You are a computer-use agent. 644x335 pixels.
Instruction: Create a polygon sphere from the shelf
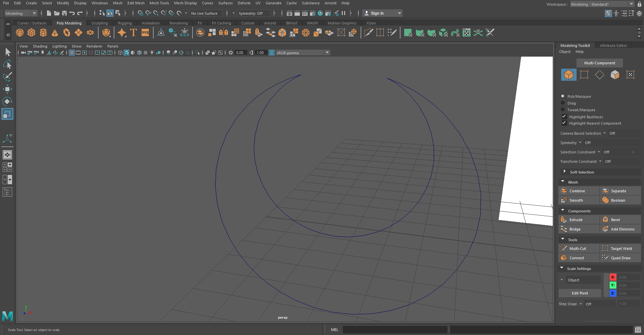(x=19, y=32)
